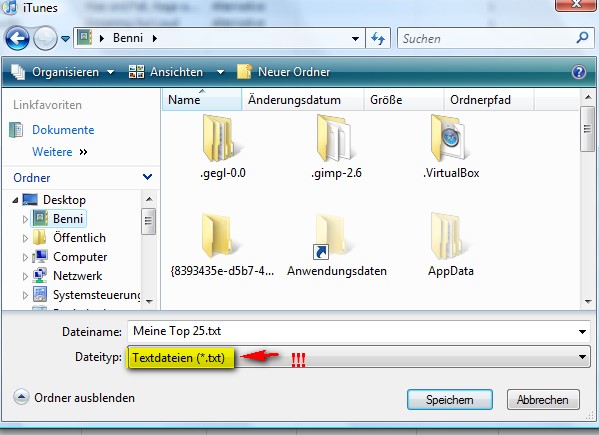Viewport: 599px width, 435px height.
Task: Hide folders with Ordner ausblenden
Action: point(74,398)
